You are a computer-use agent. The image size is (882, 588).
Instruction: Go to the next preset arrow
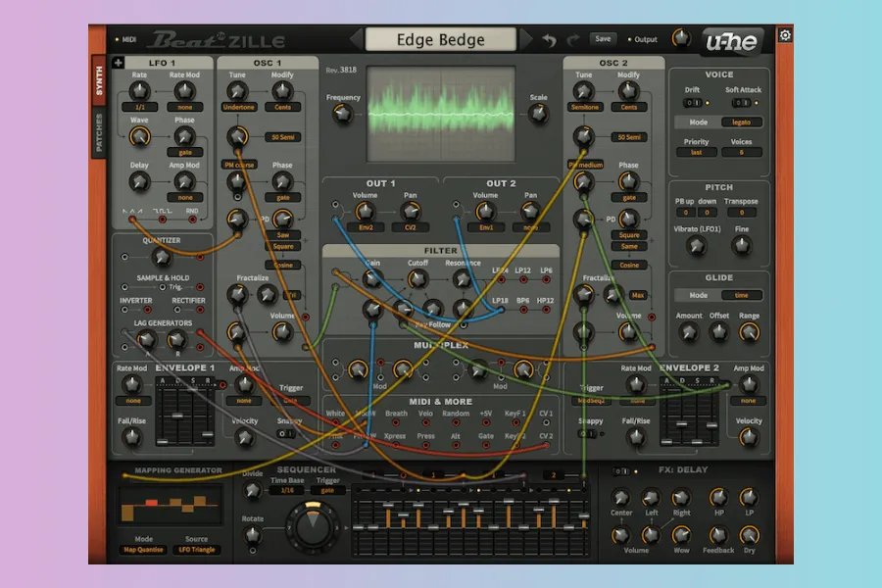[526, 39]
